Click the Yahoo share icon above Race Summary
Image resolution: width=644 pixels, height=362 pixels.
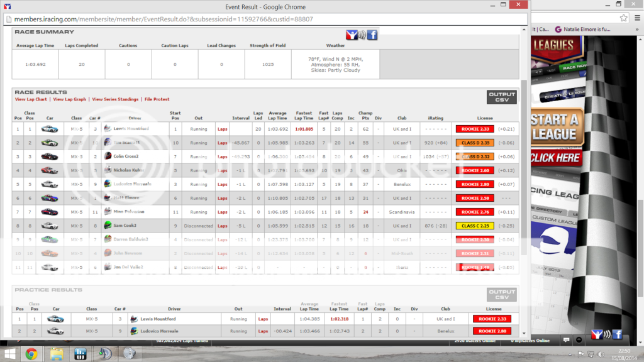click(x=352, y=35)
